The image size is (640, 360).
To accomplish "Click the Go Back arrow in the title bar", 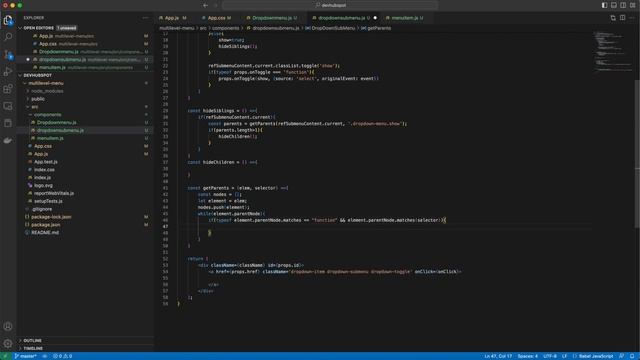I will tap(205, 5).
